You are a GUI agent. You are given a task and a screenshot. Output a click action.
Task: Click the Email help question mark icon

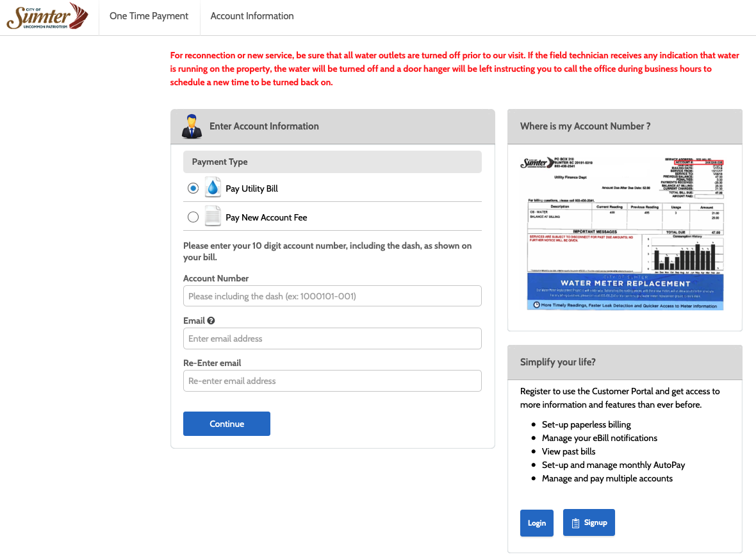click(211, 321)
